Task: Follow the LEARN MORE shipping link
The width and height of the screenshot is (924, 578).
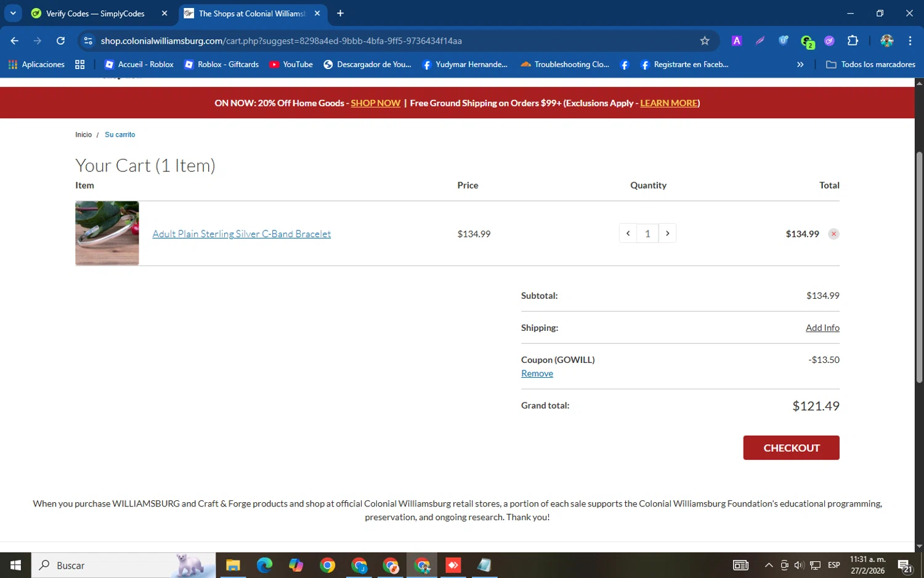Action: pos(668,103)
